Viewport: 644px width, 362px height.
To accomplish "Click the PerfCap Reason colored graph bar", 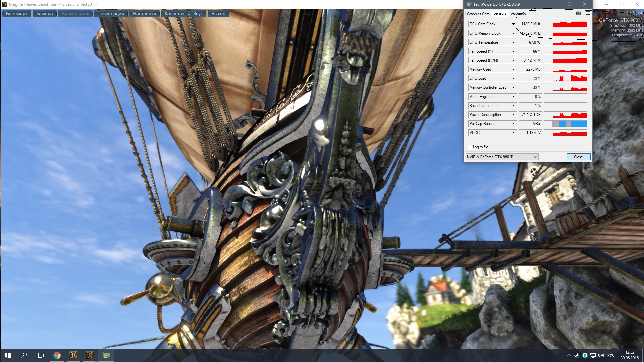I will pyautogui.click(x=570, y=124).
